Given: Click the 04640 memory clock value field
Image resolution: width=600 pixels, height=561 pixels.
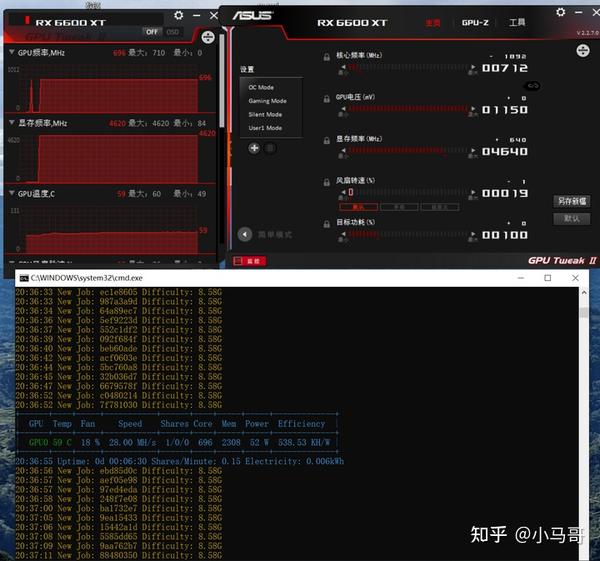Looking at the screenshot, I should coord(505,152).
